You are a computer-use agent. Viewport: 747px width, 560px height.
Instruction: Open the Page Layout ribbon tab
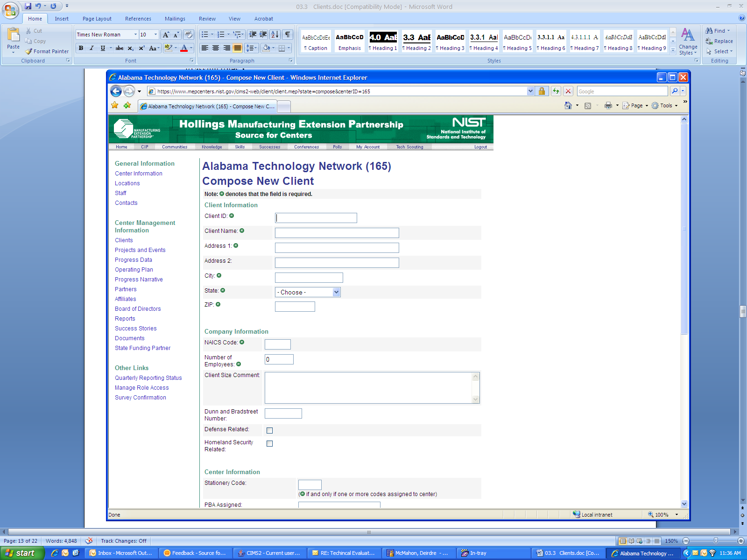97,19
